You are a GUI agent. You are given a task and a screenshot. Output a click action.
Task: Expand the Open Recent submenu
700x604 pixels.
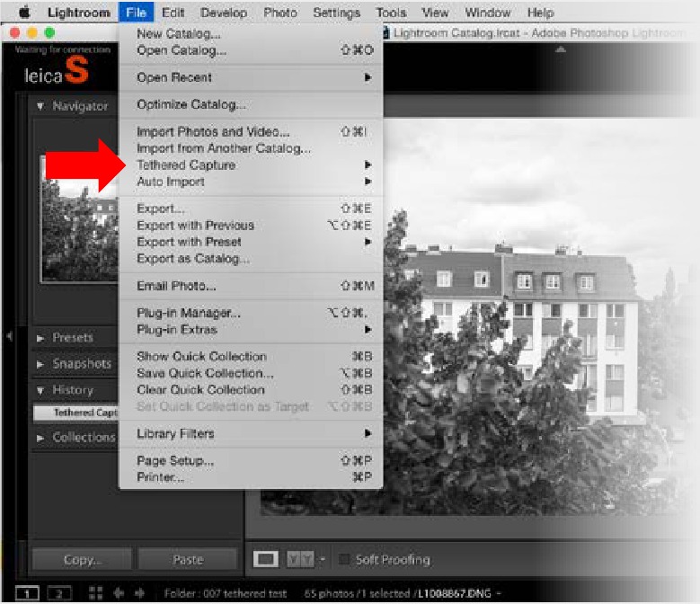coord(251,77)
